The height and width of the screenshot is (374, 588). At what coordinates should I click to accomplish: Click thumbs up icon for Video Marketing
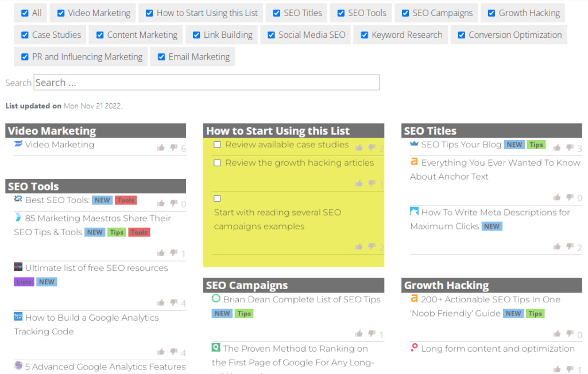coord(161,148)
